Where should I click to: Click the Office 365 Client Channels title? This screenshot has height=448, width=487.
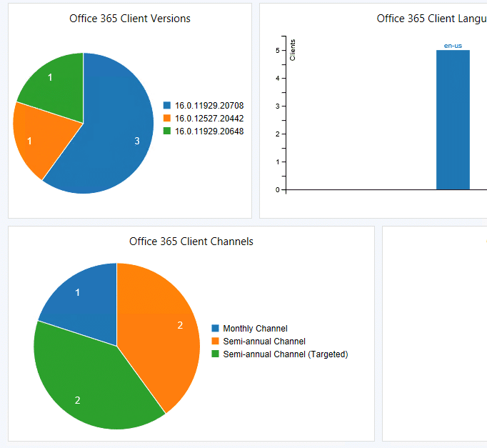click(x=191, y=242)
